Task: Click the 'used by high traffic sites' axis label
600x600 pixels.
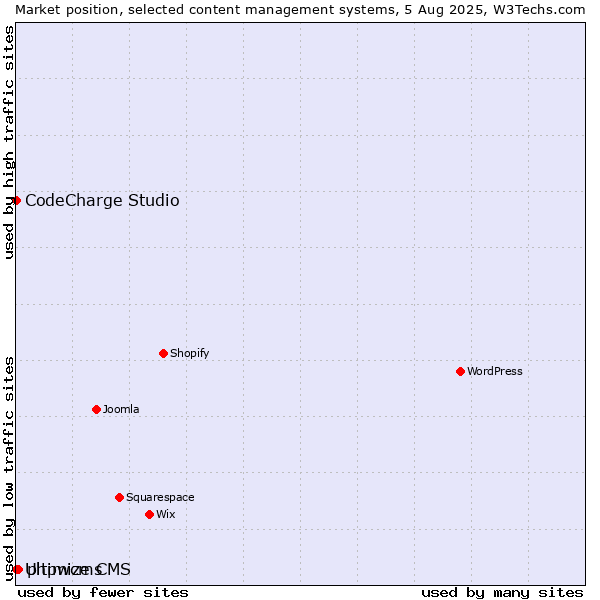Action: 8,142
